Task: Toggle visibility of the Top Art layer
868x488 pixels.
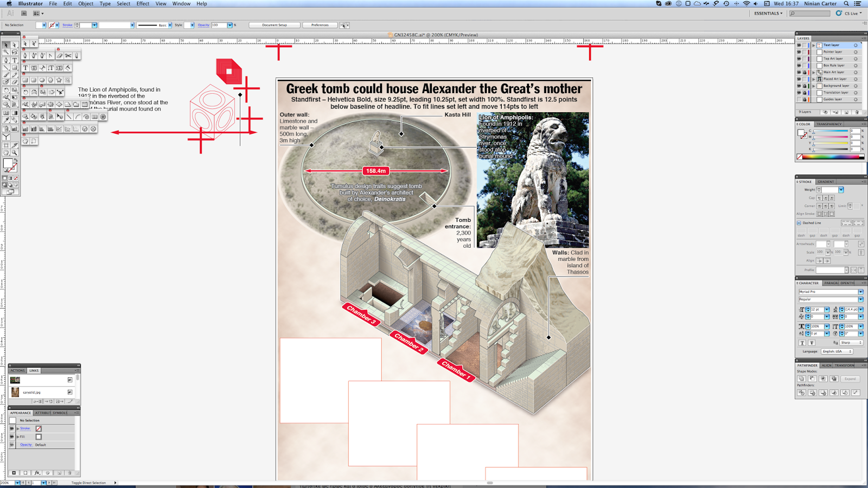Action: click(x=799, y=59)
